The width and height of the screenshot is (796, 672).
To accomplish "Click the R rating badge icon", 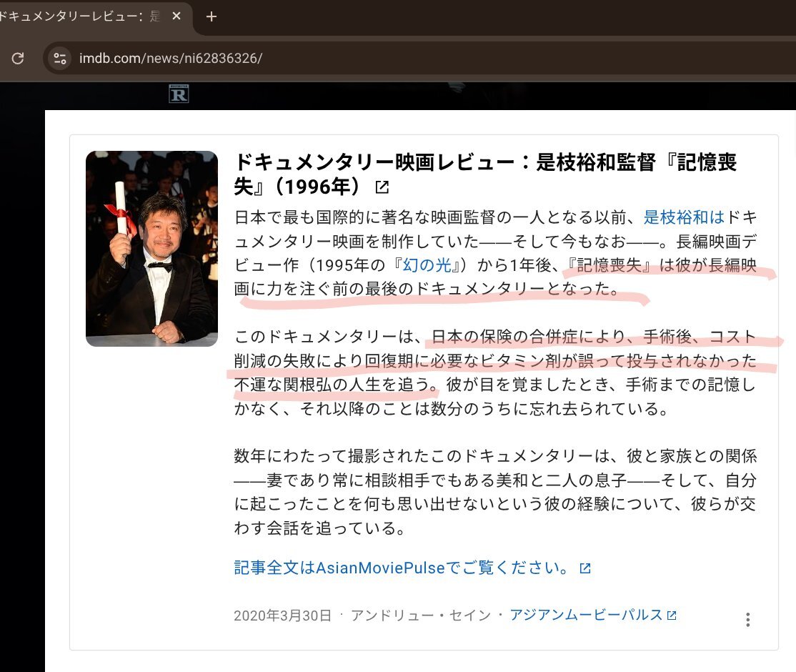I will click(x=179, y=94).
